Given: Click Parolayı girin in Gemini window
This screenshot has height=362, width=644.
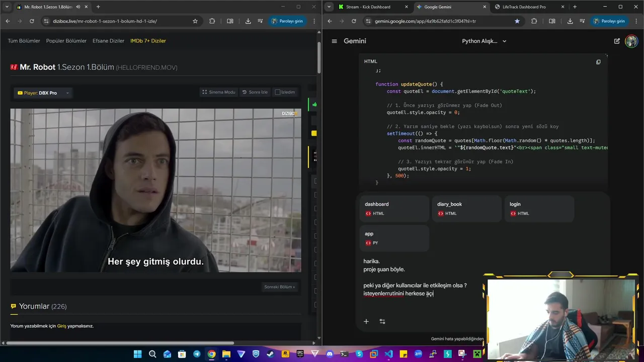Looking at the screenshot, I should (609, 21).
